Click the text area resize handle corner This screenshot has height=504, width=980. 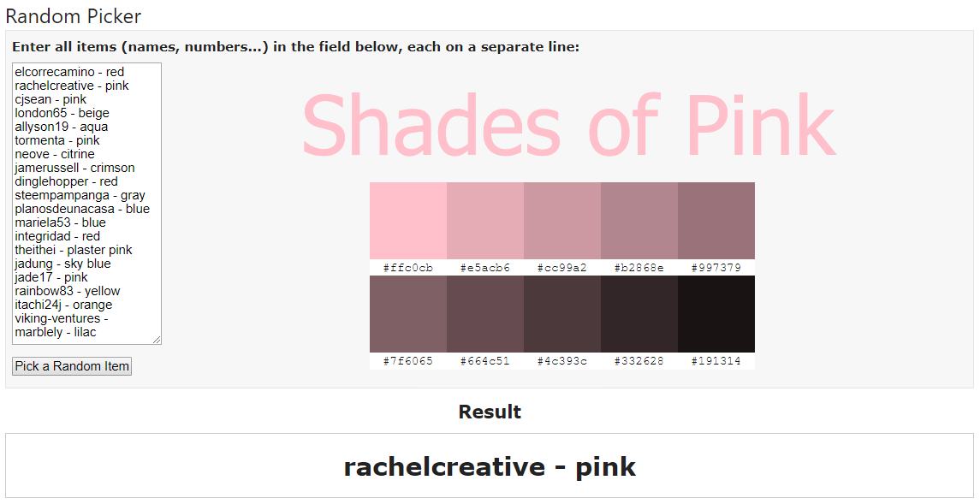coord(157,339)
